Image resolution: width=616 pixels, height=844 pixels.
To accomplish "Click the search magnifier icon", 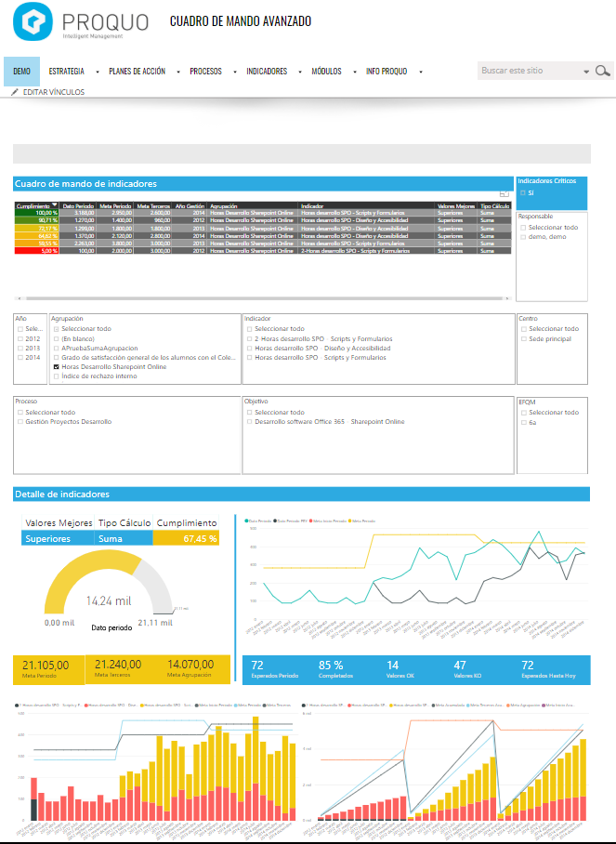I will pos(603,71).
